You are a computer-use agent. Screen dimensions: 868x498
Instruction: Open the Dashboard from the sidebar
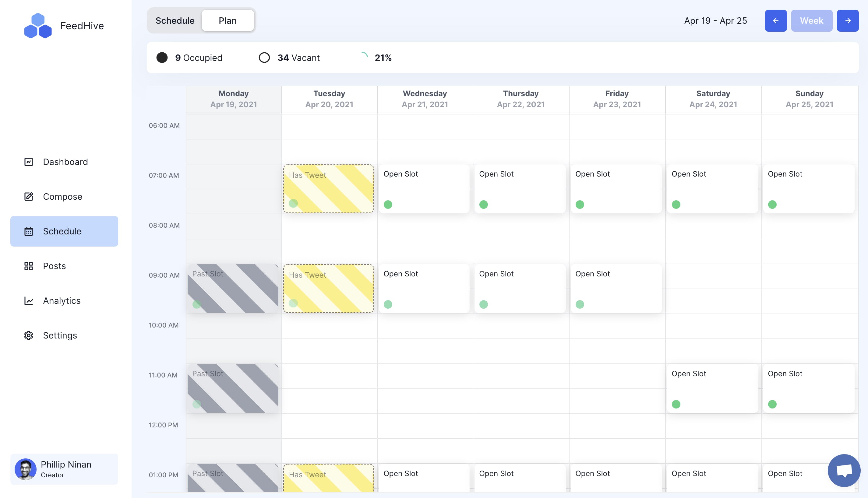click(x=64, y=162)
